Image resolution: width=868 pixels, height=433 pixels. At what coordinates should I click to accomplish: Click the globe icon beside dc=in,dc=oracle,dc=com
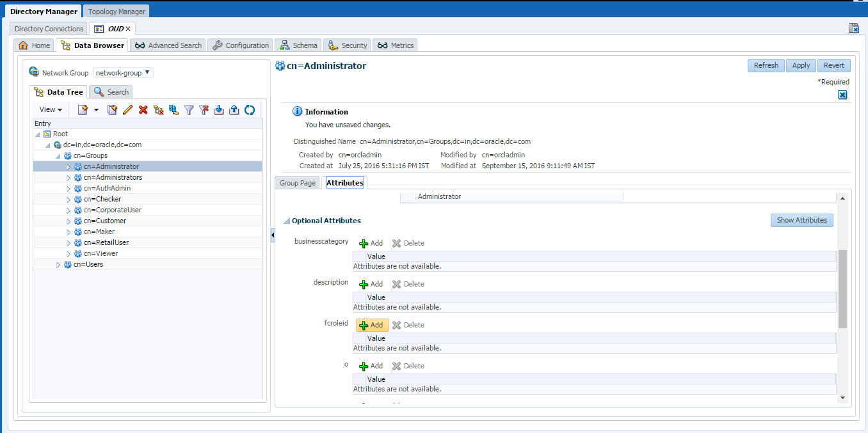(58, 145)
